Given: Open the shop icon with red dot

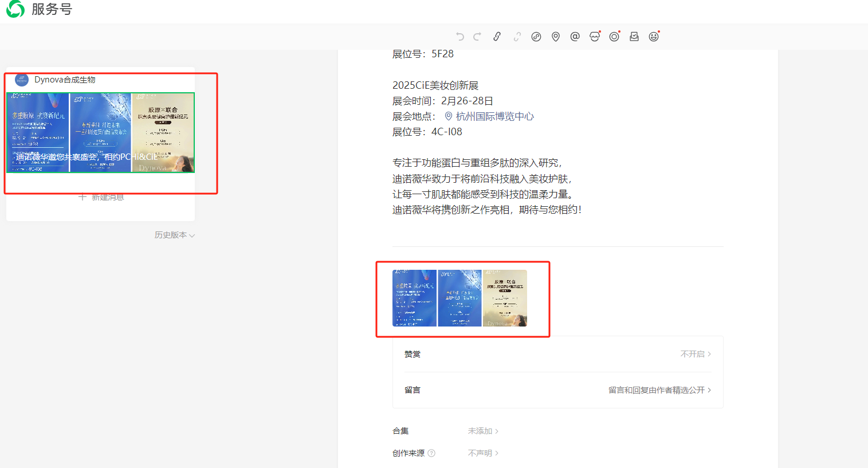Looking at the screenshot, I should [595, 37].
